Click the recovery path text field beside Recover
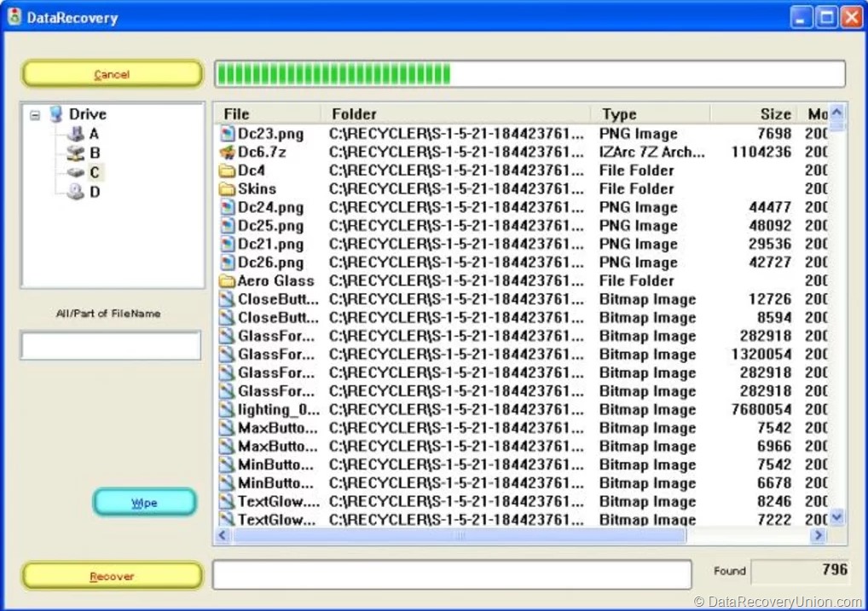The image size is (868, 611). point(452,574)
